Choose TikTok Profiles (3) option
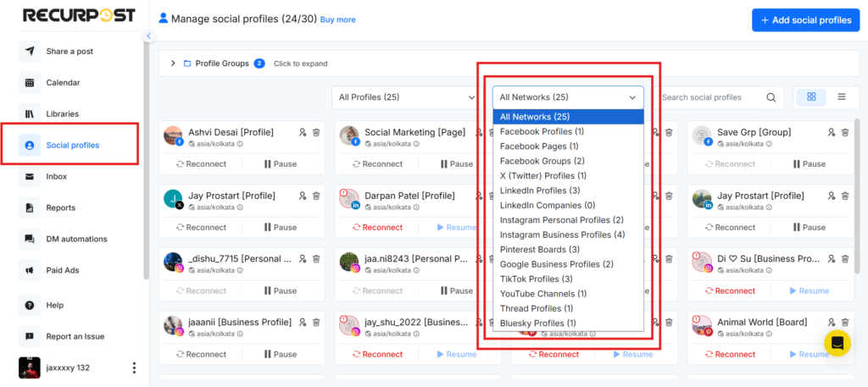Viewport: 868px width, 387px height. [568, 279]
